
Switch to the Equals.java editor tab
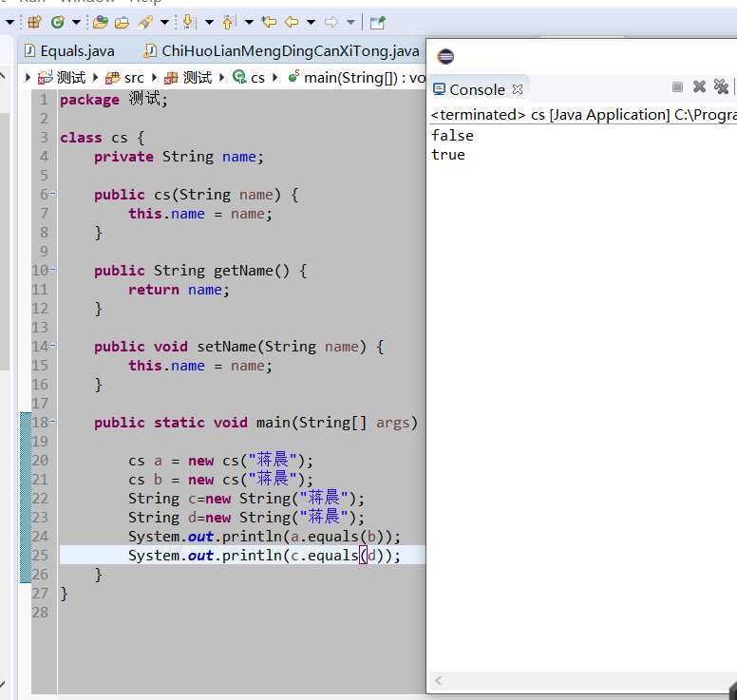click(x=69, y=50)
